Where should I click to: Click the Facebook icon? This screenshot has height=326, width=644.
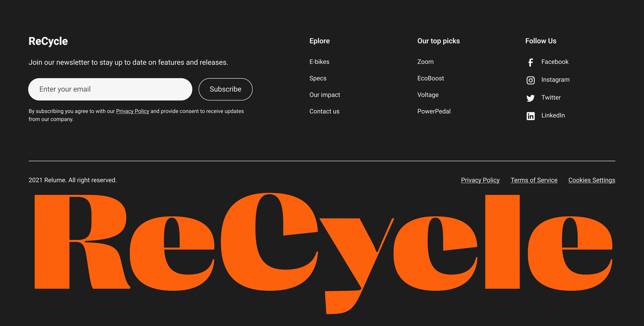click(x=530, y=62)
